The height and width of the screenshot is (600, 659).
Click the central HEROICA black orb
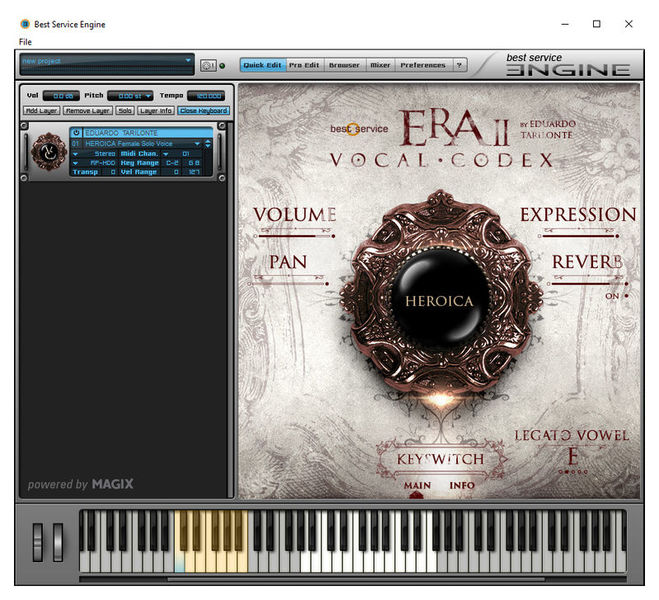[439, 299]
